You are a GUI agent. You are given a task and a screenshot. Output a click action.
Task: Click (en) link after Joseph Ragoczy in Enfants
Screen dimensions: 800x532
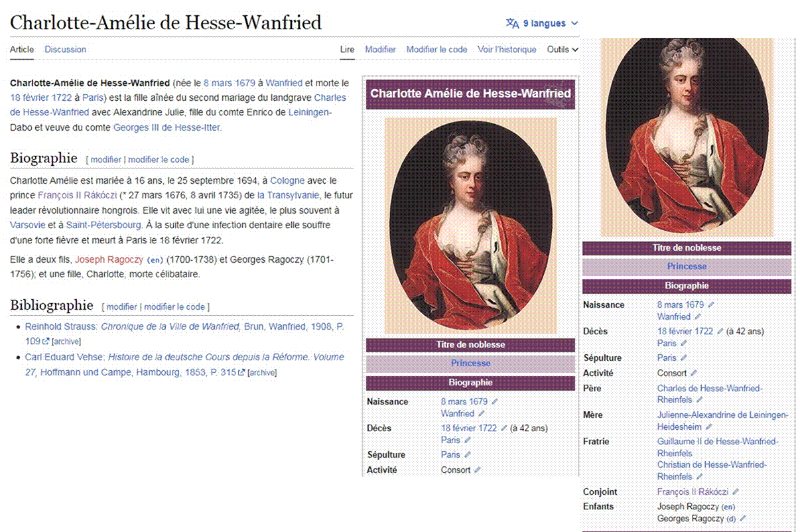tap(728, 507)
